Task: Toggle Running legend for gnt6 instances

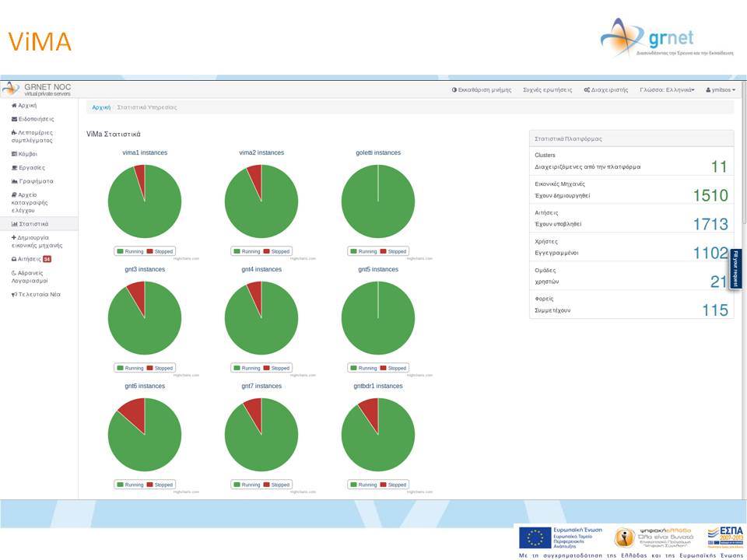Action: 130,485
